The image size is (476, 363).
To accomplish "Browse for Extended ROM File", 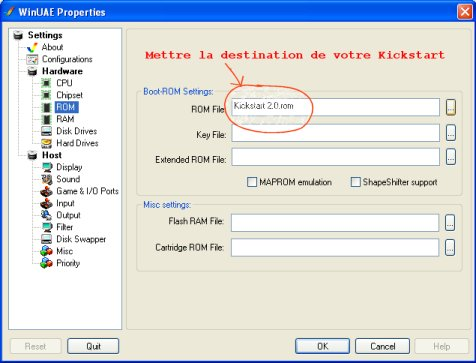I will click(x=451, y=157).
